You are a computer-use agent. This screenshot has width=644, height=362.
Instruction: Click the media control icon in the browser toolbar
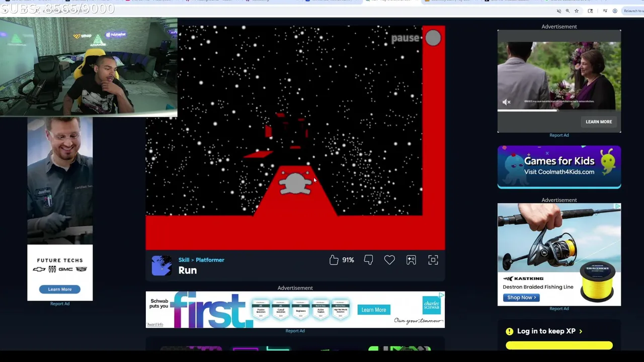click(605, 11)
